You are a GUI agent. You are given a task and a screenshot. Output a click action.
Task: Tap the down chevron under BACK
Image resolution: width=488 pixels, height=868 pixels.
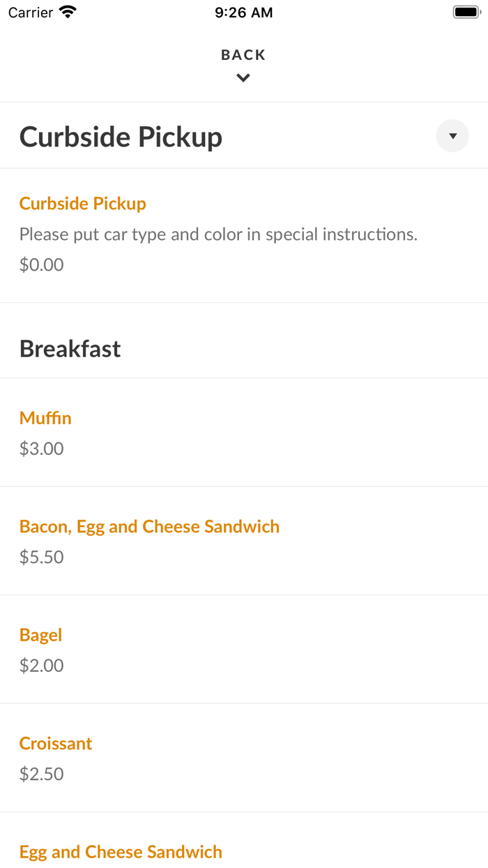tap(243, 78)
